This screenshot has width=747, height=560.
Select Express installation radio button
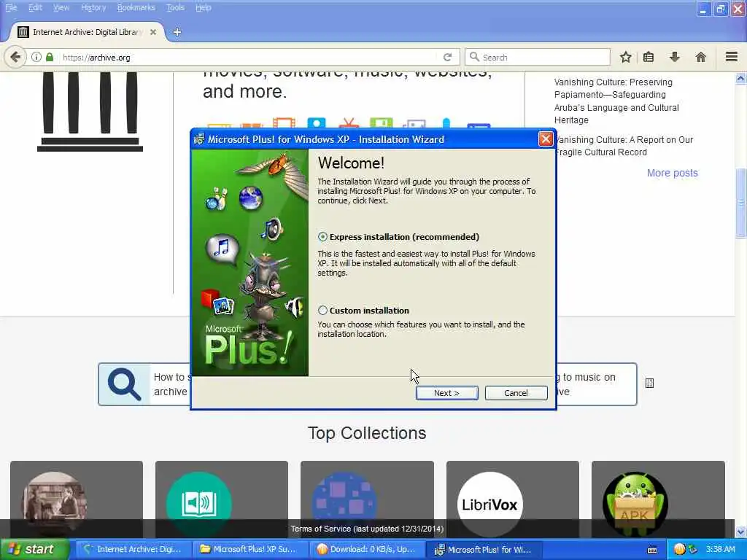tap(322, 237)
